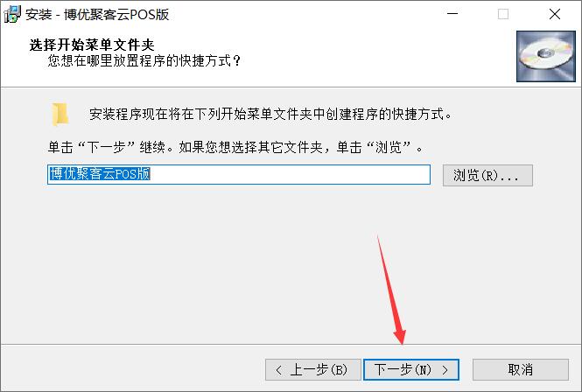The width and height of the screenshot is (582, 392).
Task: Click the installer icon in the title bar
Action: click(x=12, y=14)
